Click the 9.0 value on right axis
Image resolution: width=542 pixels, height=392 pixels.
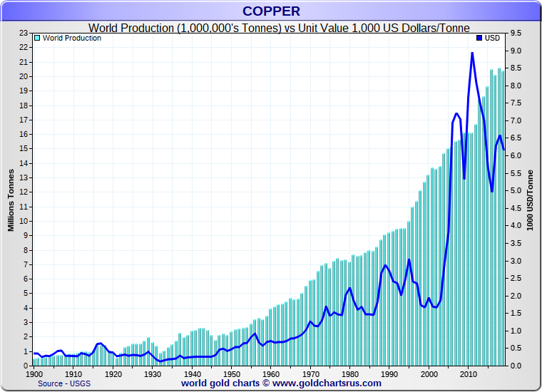click(516, 51)
